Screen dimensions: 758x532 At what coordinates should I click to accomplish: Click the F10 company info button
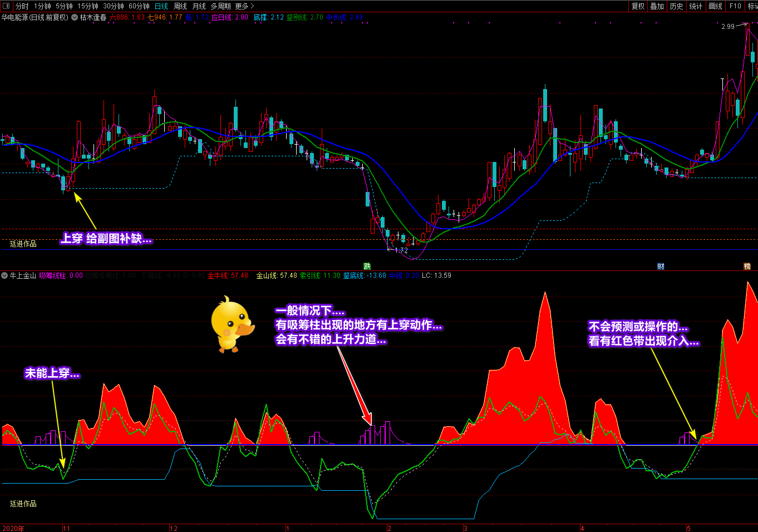pyautogui.click(x=735, y=6)
